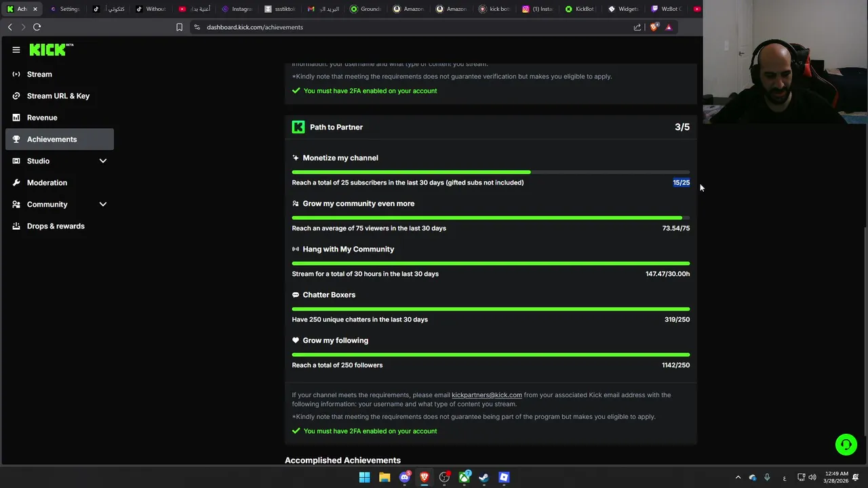Click the 73.54/75 average viewers value

676,228
